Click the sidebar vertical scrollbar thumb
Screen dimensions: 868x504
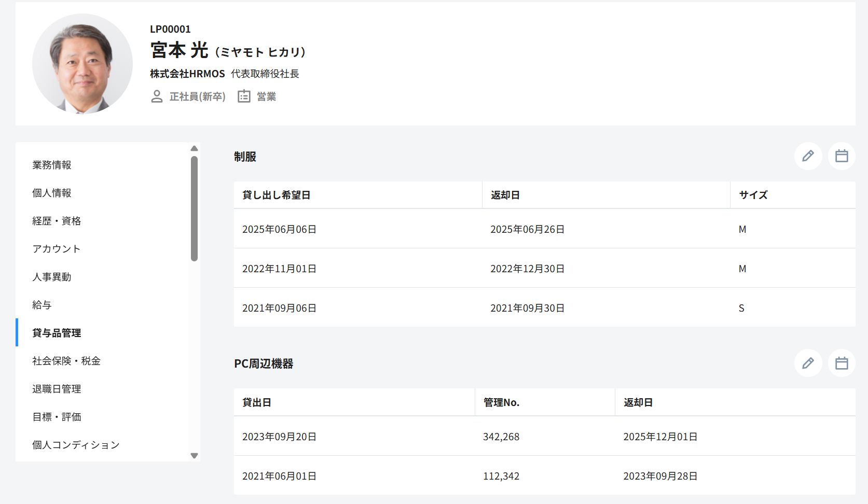coord(194,208)
